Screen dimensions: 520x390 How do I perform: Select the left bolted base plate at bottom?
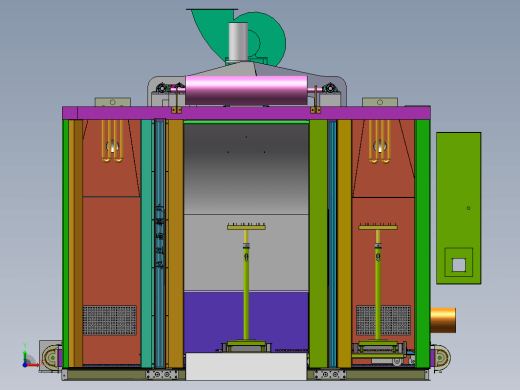(x=162, y=375)
